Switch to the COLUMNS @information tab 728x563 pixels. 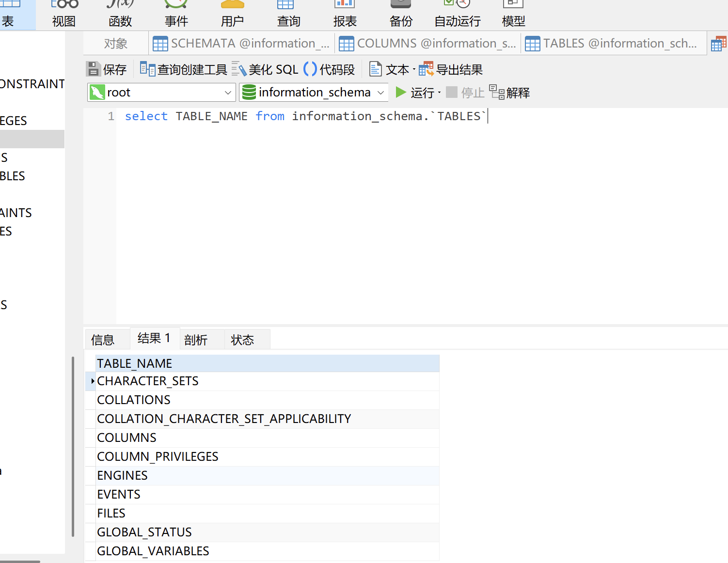point(427,44)
